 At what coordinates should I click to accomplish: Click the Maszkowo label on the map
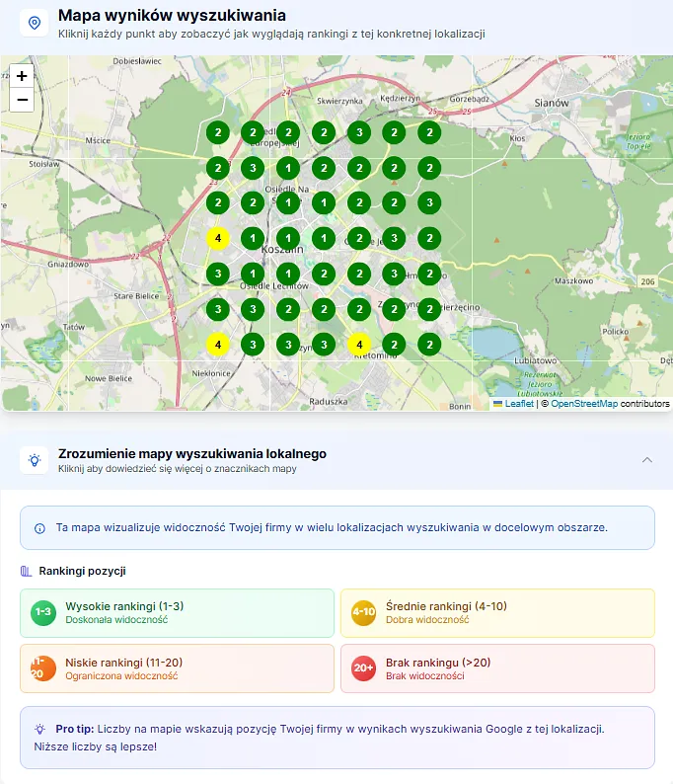tap(574, 281)
